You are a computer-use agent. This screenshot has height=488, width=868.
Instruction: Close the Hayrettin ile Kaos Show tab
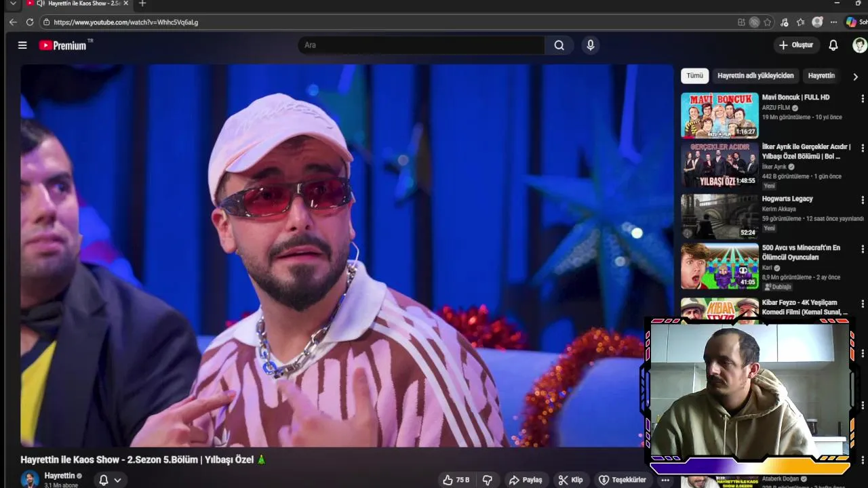[x=125, y=3]
